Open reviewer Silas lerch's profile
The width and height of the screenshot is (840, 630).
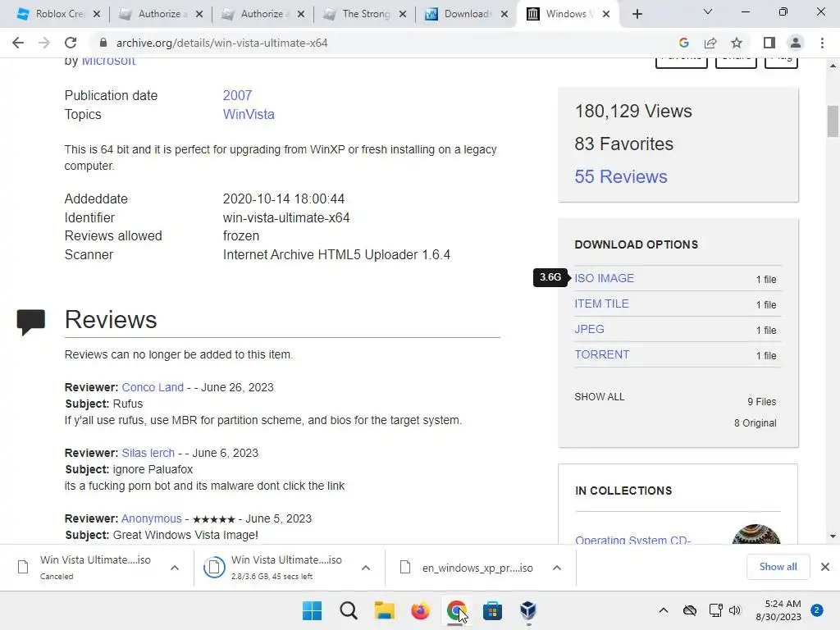click(x=148, y=453)
